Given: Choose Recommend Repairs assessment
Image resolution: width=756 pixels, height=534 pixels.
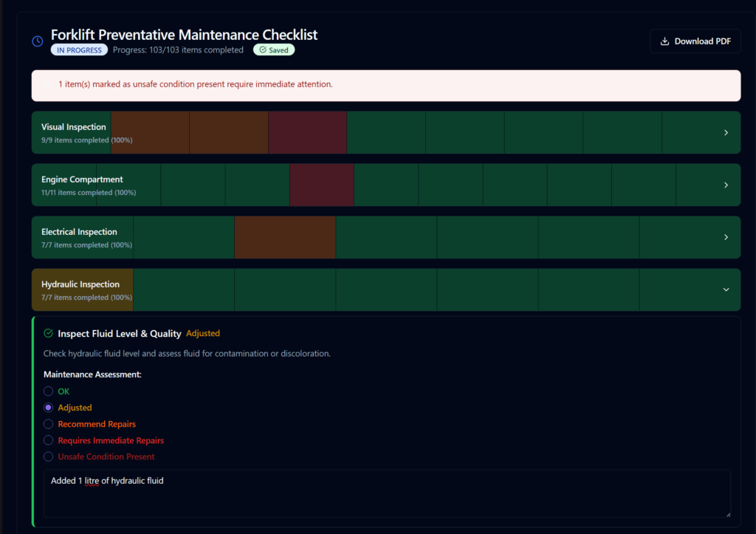Looking at the screenshot, I should click(49, 424).
